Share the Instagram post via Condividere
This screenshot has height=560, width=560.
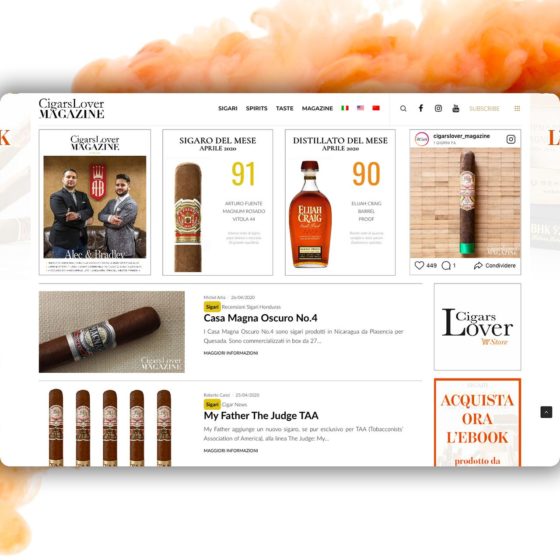(495, 265)
